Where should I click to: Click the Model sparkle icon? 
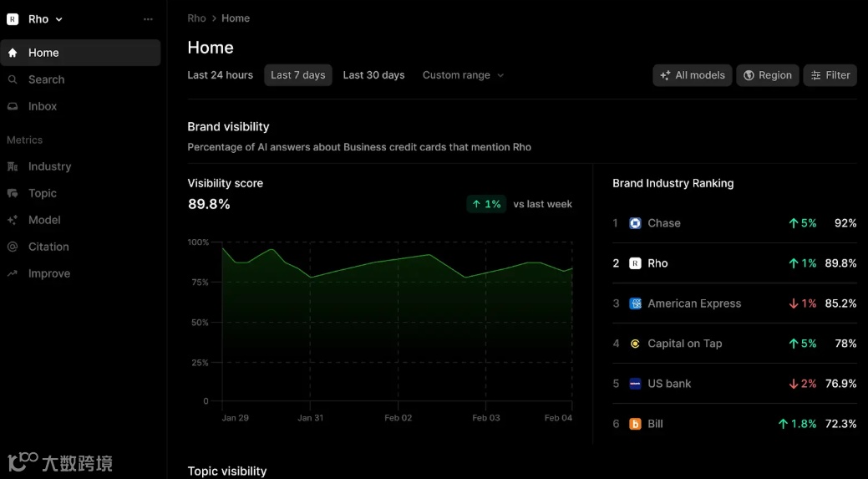click(13, 220)
